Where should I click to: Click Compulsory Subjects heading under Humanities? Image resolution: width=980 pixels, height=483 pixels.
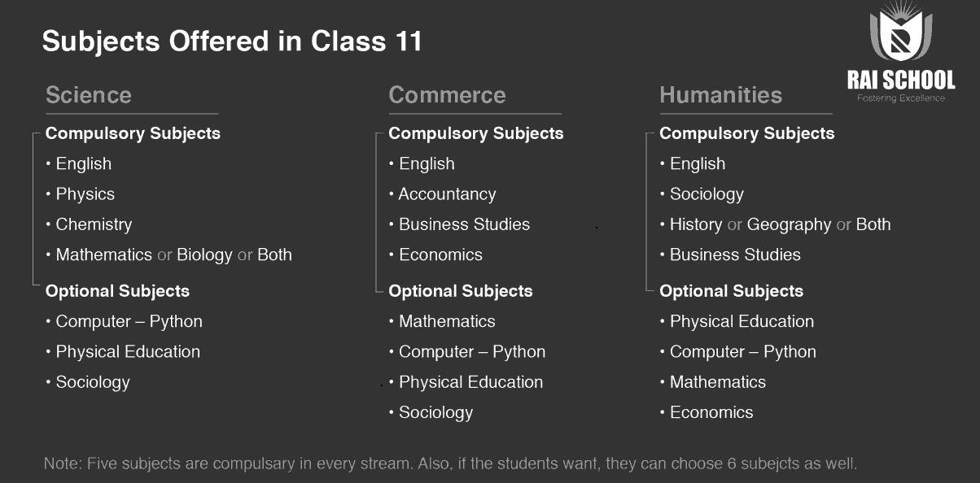point(746,133)
